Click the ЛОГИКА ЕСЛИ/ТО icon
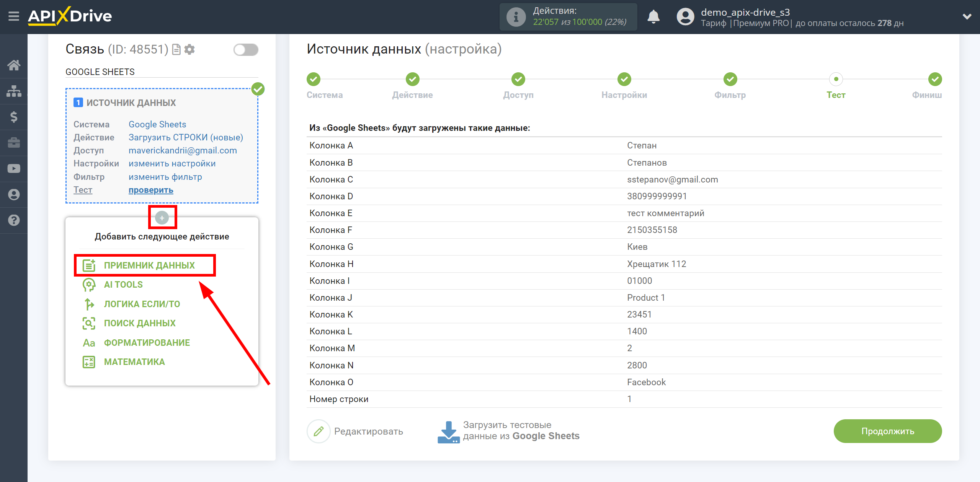The width and height of the screenshot is (980, 482). 88,304
